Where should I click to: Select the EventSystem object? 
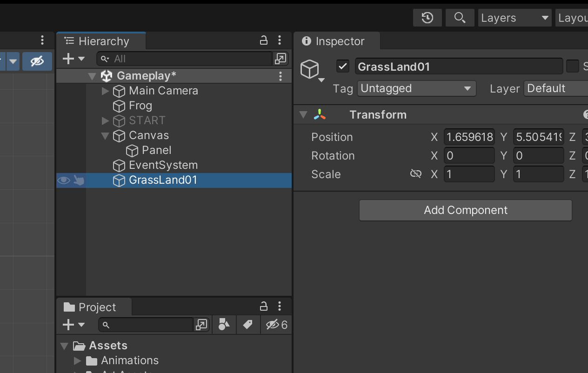point(163,165)
